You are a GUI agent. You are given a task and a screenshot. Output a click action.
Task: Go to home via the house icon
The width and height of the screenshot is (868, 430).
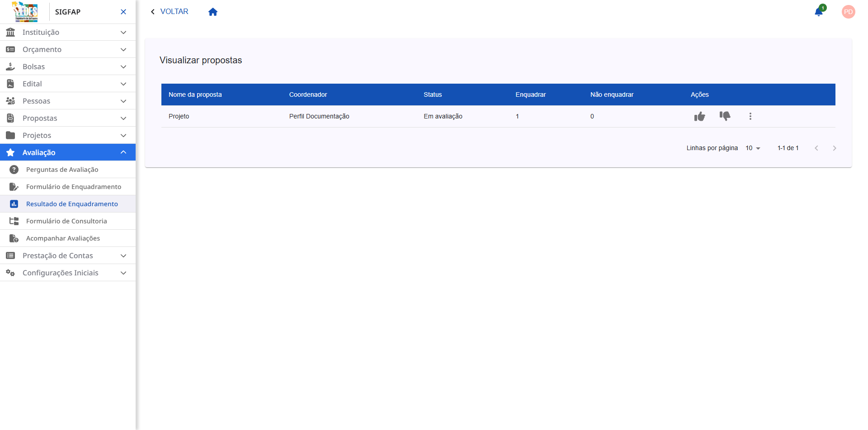coord(213,12)
